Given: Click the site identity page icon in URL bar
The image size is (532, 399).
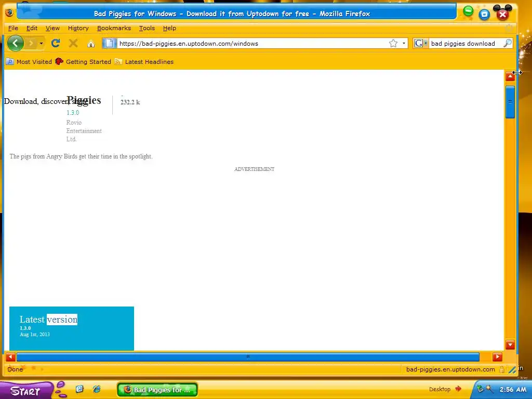Looking at the screenshot, I should pyautogui.click(x=109, y=43).
